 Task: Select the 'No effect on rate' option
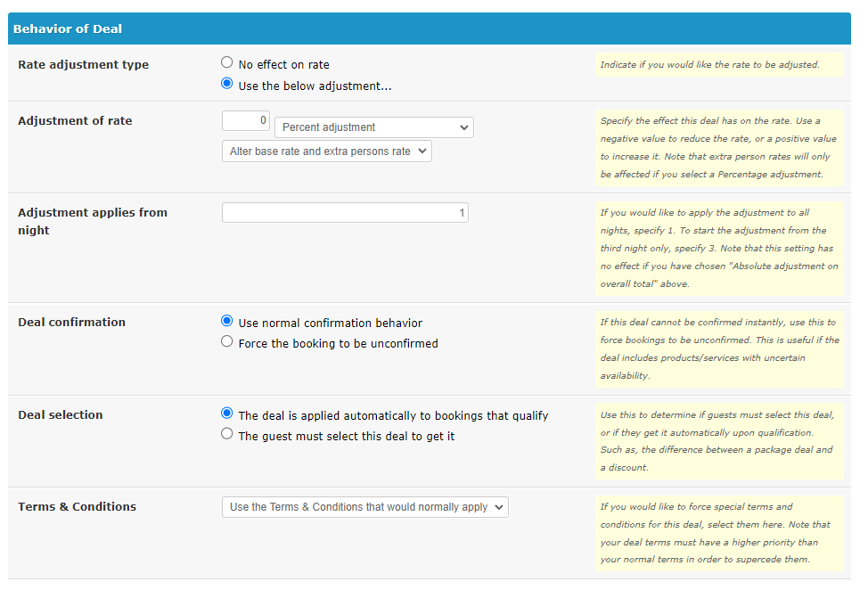pos(227,62)
